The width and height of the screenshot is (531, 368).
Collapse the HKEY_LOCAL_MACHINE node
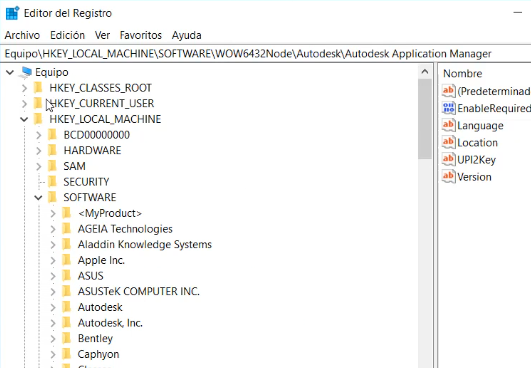(24, 119)
